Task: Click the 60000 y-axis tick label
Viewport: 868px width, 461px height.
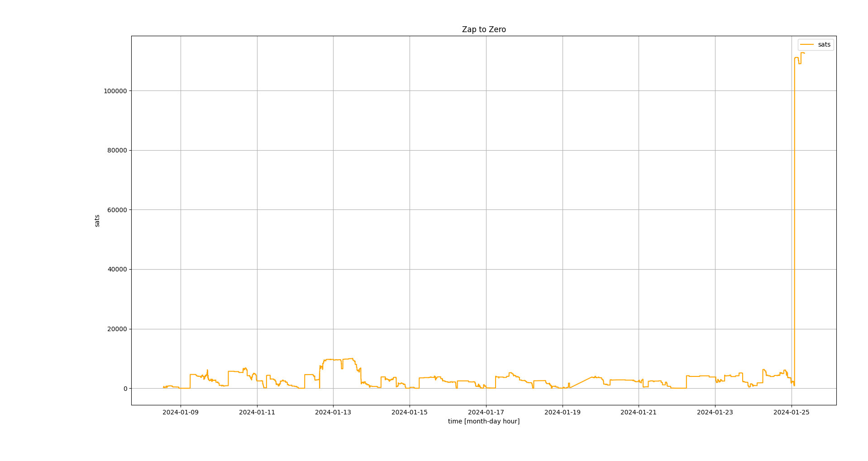Action: coord(117,210)
